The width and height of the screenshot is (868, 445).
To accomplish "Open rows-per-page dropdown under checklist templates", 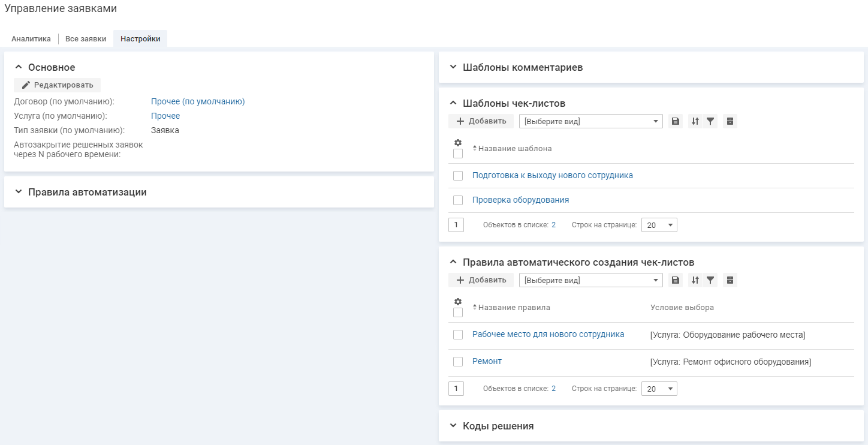I will 659,225.
